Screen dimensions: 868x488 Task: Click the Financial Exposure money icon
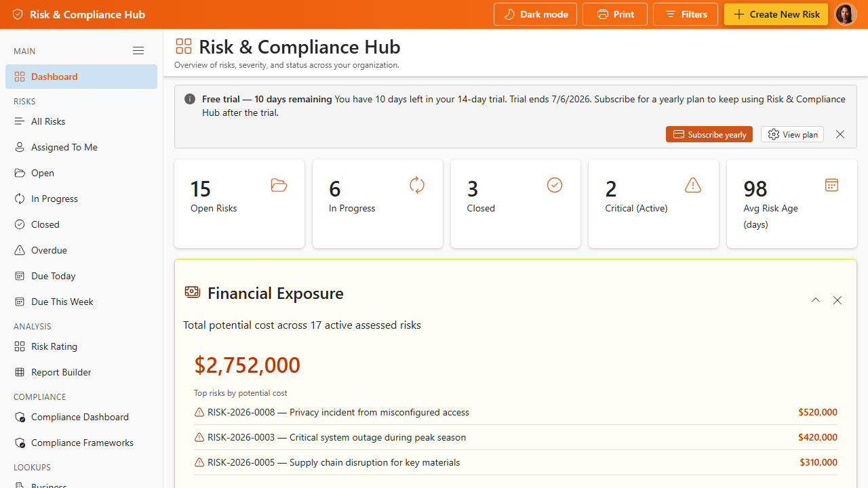click(193, 292)
